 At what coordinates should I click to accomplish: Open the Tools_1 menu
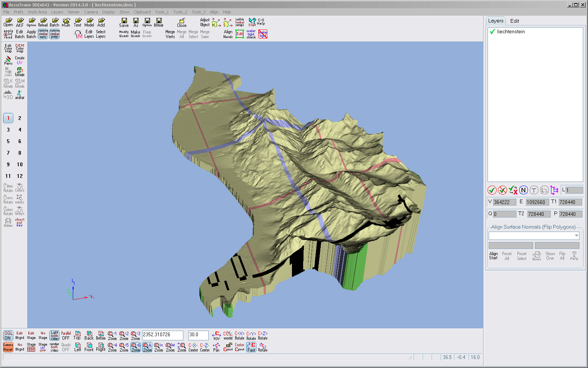(x=162, y=12)
